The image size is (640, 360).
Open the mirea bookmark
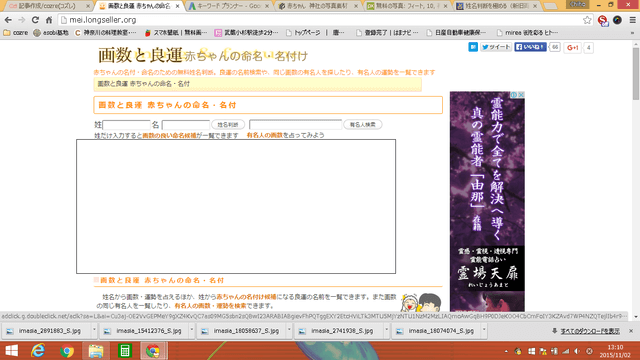tap(527, 33)
